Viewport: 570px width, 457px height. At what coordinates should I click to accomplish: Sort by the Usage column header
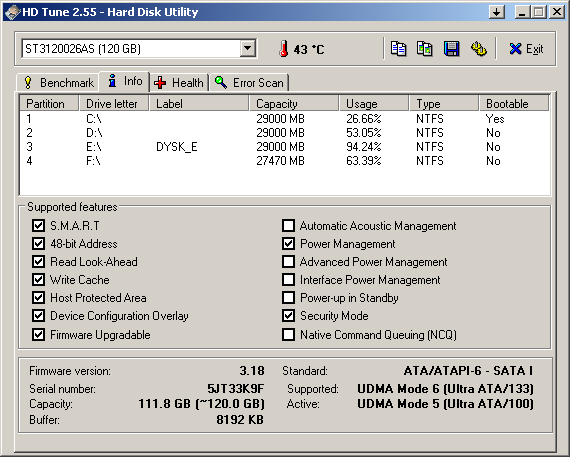coord(373,104)
